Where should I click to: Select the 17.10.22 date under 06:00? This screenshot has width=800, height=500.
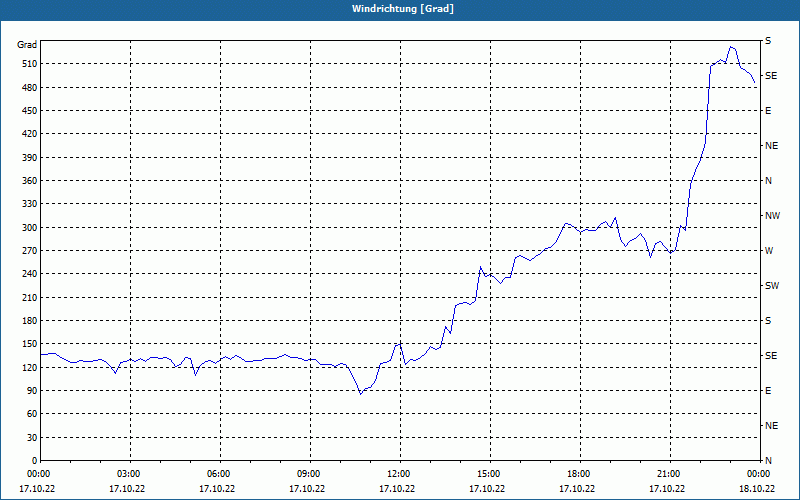(217, 488)
